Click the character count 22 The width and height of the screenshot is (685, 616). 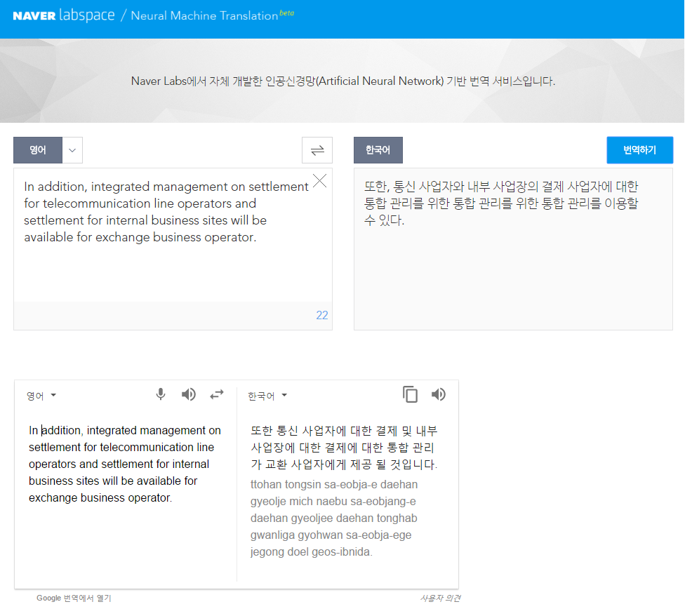(322, 315)
